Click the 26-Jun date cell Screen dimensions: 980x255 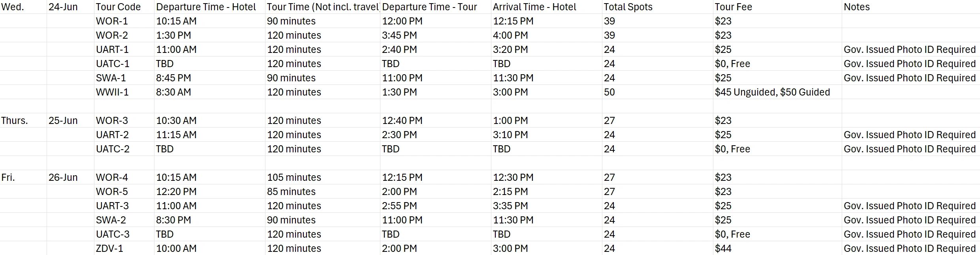(63, 178)
